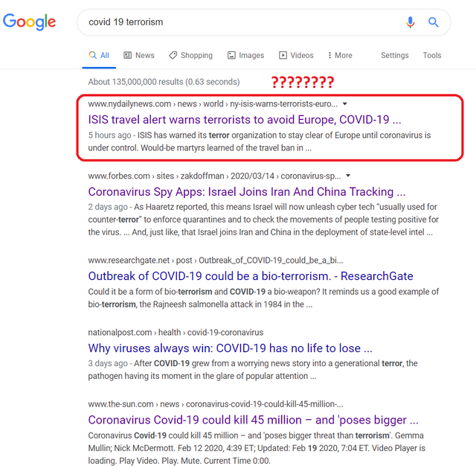Click the www.the-sun.com breadcrumb URL
The height and width of the screenshot is (466, 476).
click(216, 404)
